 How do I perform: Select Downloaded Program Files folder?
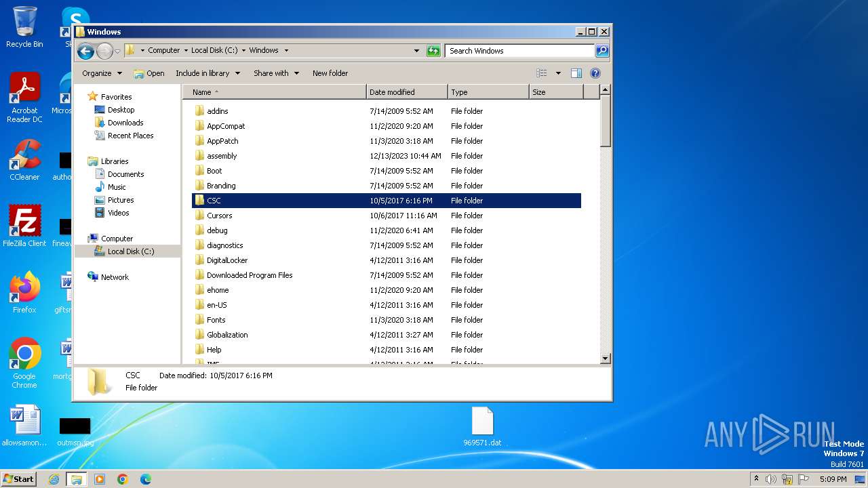pyautogui.click(x=250, y=275)
